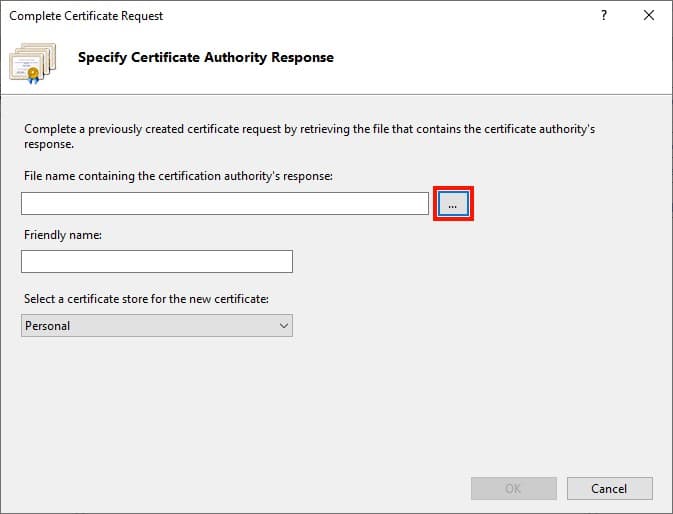This screenshot has height=514, width=673.
Task: Click the Select a certificate store label
Action: pyautogui.click(x=146, y=299)
